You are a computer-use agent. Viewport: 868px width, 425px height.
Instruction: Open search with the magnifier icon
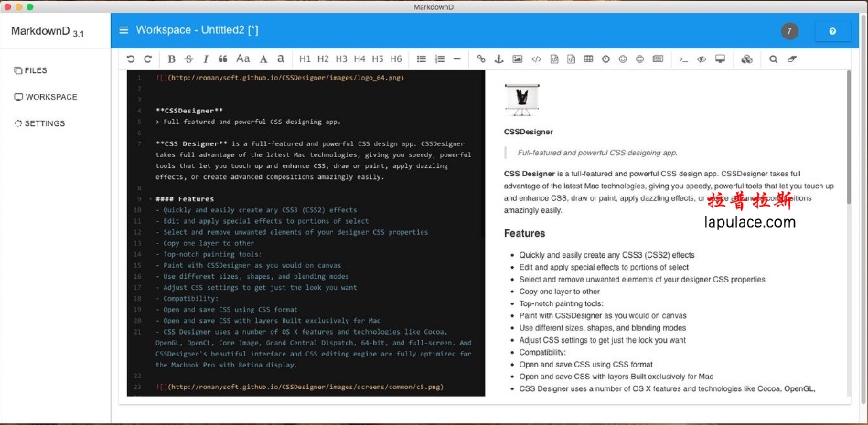coord(773,58)
